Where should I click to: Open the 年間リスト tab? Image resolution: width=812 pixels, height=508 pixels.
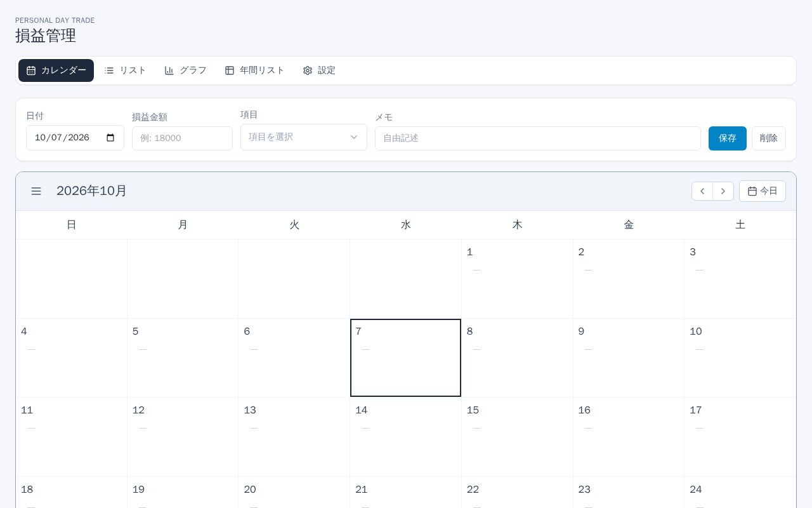[255, 70]
